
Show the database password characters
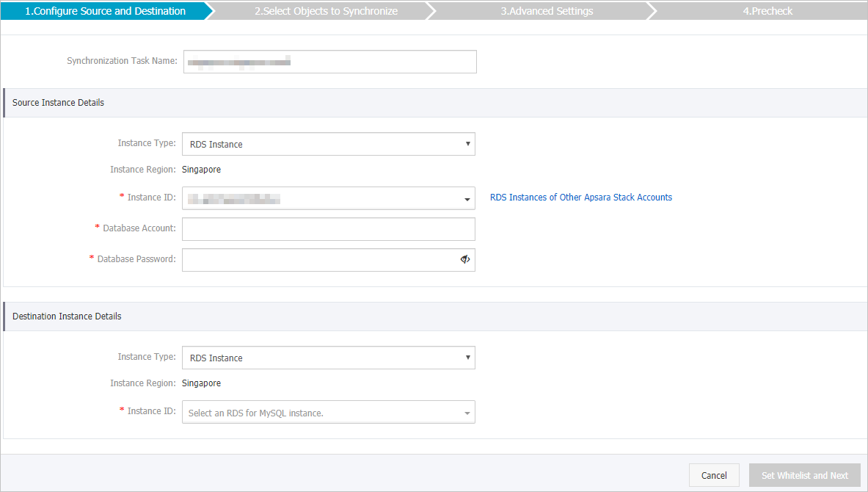point(465,259)
